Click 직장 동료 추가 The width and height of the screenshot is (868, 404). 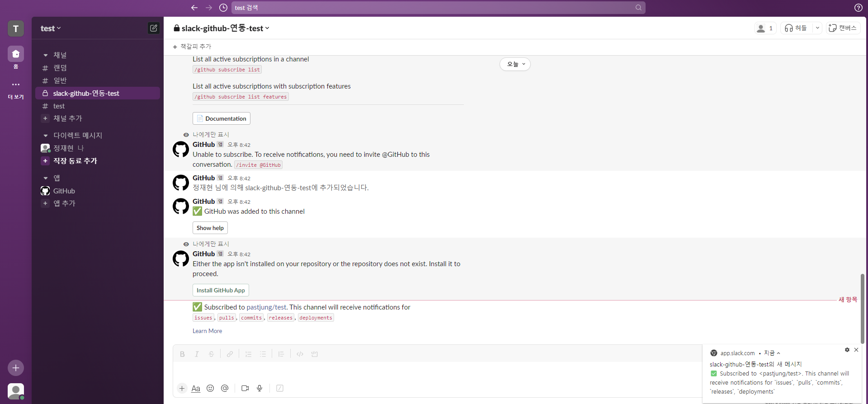click(98, 161)
